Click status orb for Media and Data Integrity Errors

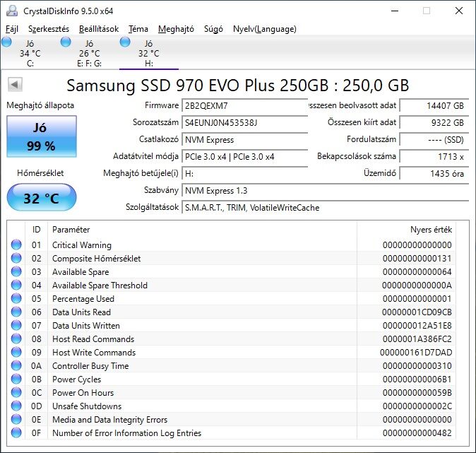click(x=16, y=419)
